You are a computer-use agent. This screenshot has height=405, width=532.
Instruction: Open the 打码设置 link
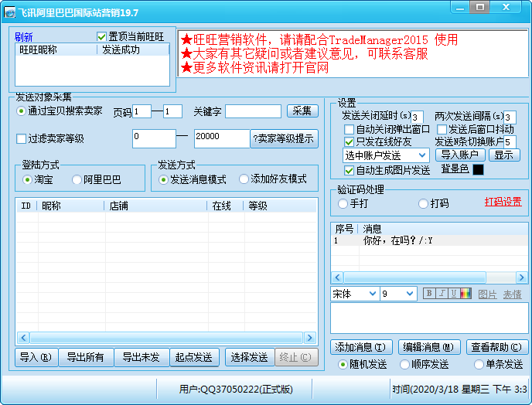tap(503, 202)
